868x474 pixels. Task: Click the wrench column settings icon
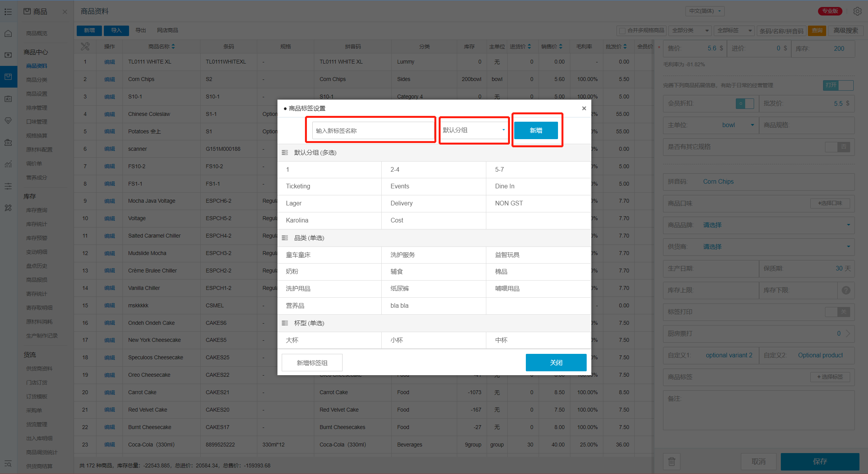(x=85, y=47)
